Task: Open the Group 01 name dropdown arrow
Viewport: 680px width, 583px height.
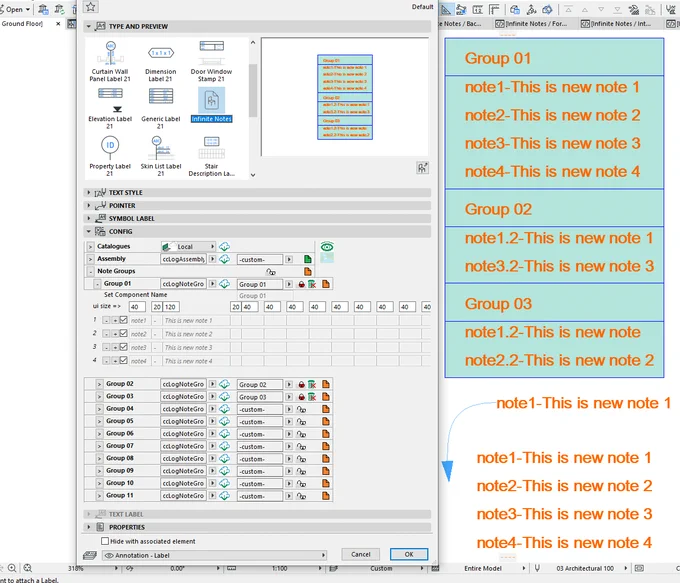Action: click(x=289, y=284)
